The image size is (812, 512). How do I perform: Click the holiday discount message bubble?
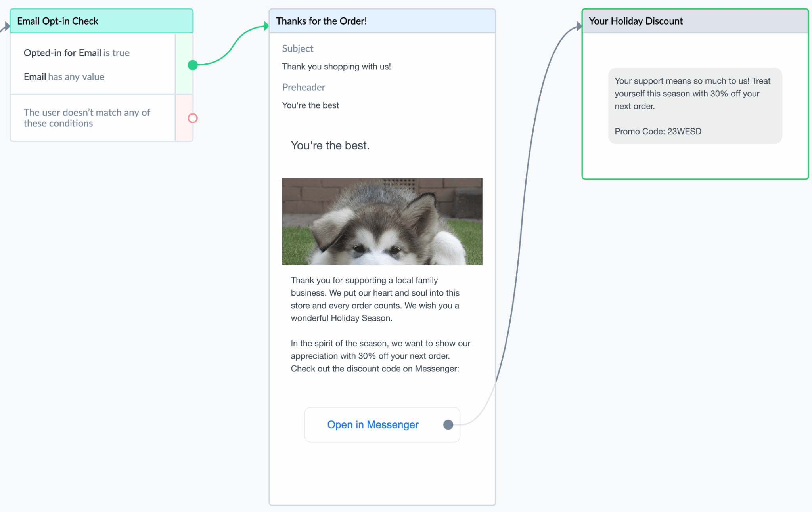tap(695, 106)
